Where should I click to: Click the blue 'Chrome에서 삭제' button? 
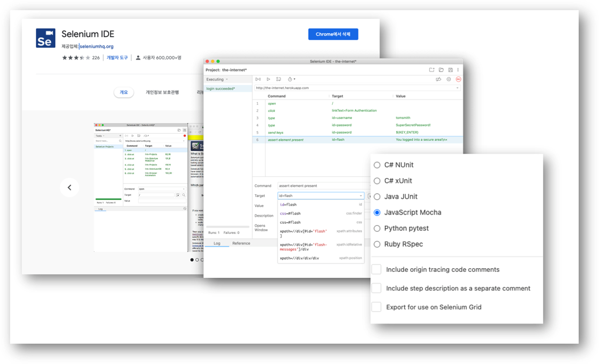pyautogui.click(x=333, y=34)
